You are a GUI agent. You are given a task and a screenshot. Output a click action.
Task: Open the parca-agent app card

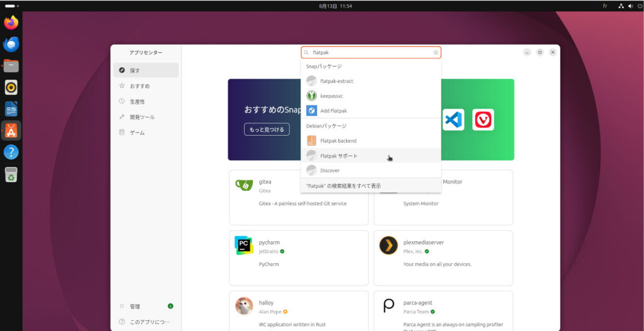click(x=443, y=311)
